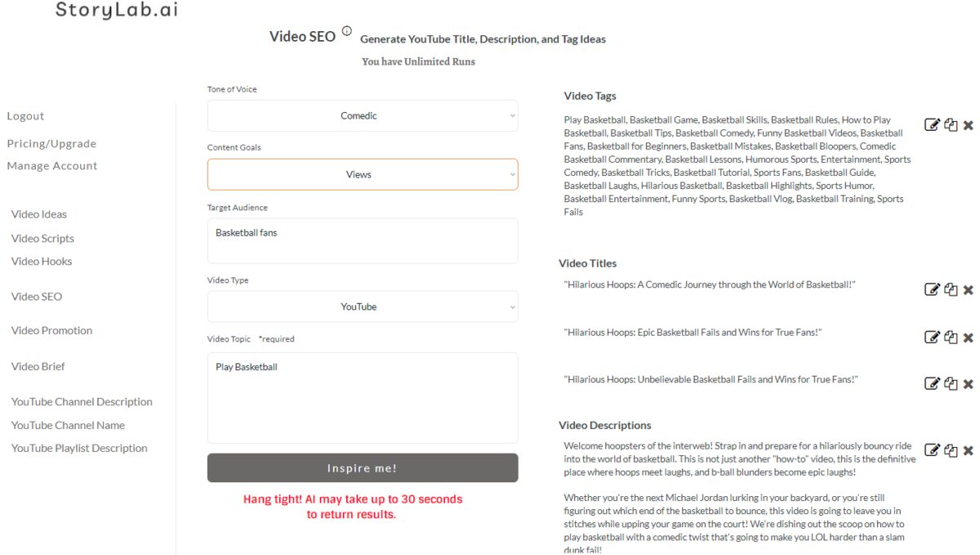View the Video SEO info tooltip icon
This screenshot has height=555, width=980.
346,30
